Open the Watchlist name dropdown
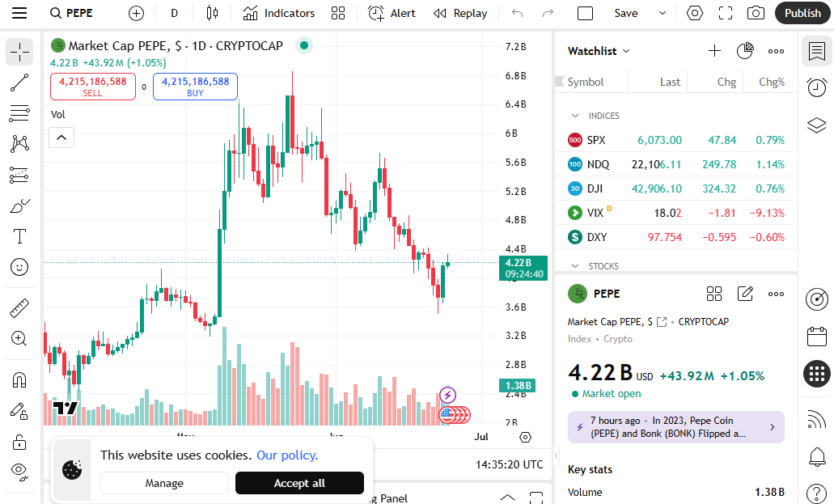 click(599, 51)
